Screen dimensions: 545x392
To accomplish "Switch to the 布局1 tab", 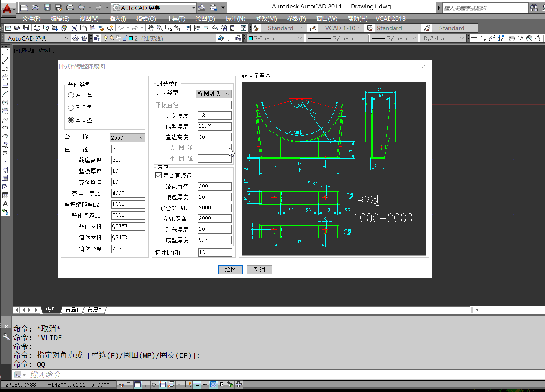I will pyautogui.click(x=72, y=310).
